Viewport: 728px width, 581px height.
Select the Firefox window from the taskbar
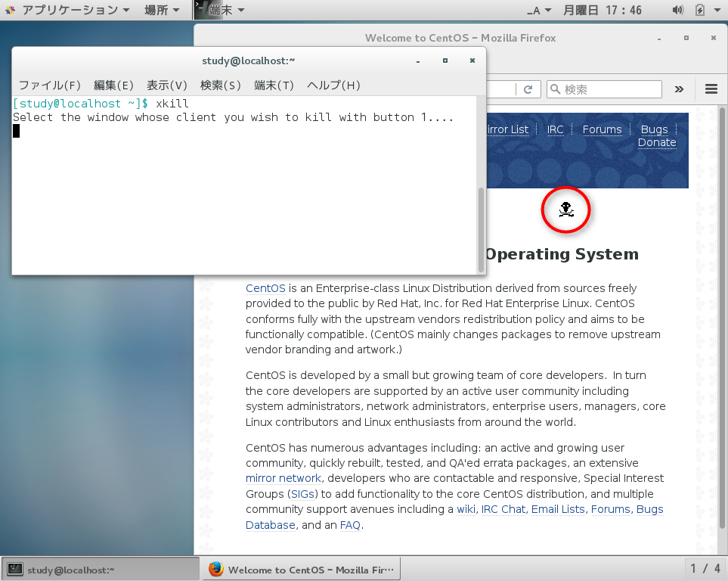point(300,568)
